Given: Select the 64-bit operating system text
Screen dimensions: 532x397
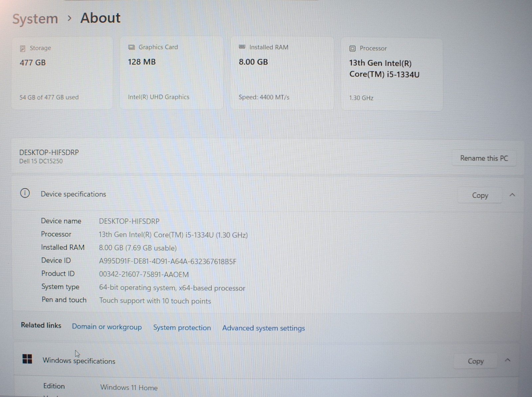Looking at the screenshot, I should pyautogui.click(x=172, y=288).
